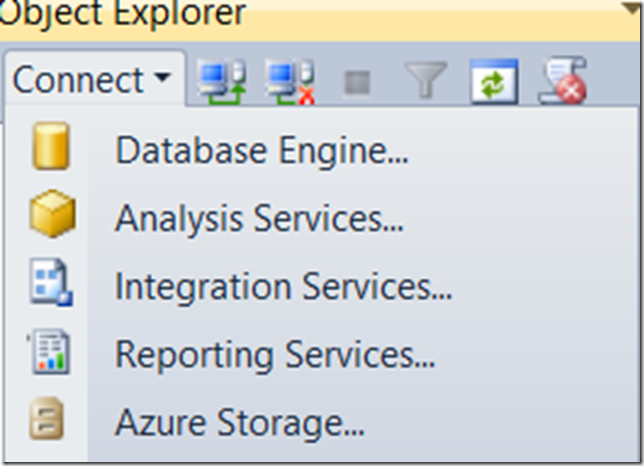The height and width of the screenshot is (466, 644).
Task: Select Analysis Services... menu entry
Action: (259, 219)
